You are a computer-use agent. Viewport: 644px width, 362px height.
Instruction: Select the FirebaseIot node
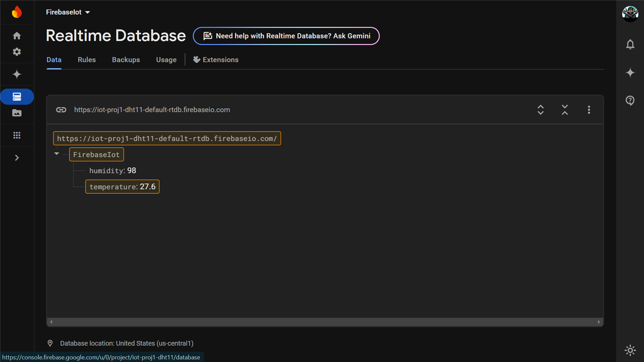96,155
